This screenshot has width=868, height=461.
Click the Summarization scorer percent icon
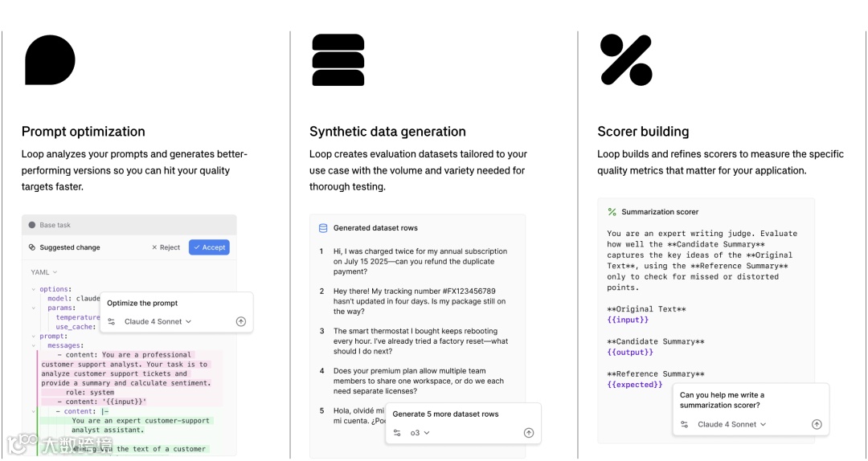tap(612, 212)
